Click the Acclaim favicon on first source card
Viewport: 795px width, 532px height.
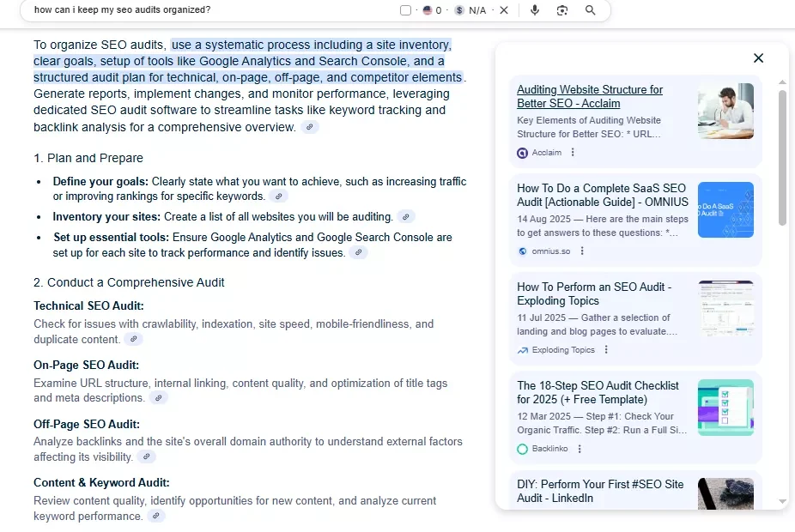523,153
